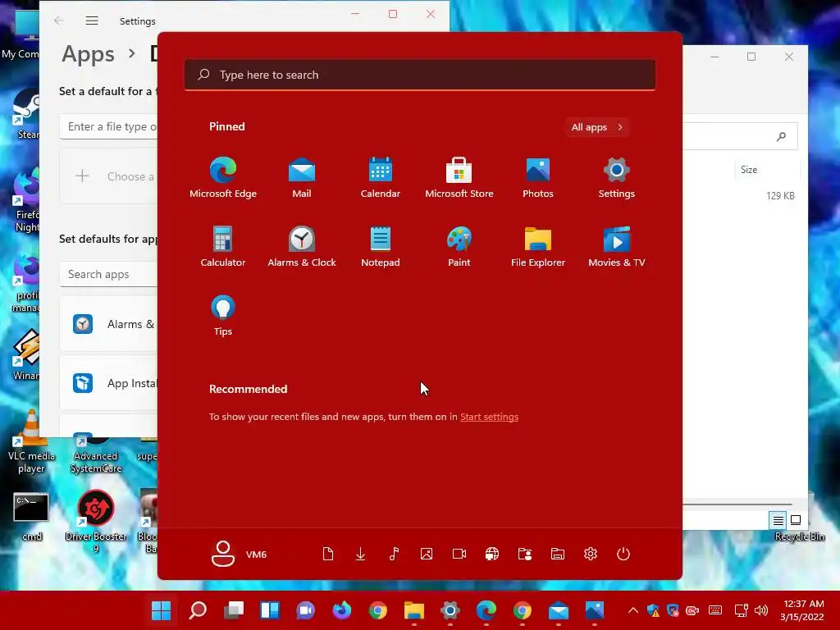Switch to Microsoft Edge on taskbar

[486, 610]
